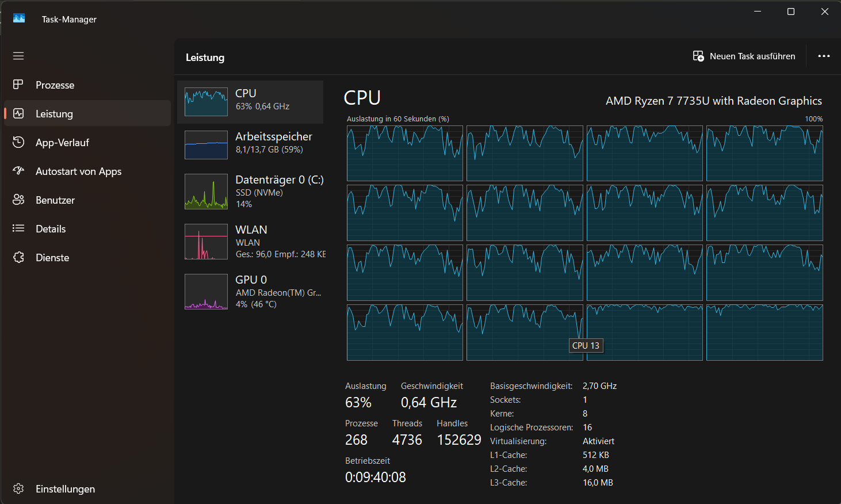Click the top-right CPU core graph

[764, 154]
